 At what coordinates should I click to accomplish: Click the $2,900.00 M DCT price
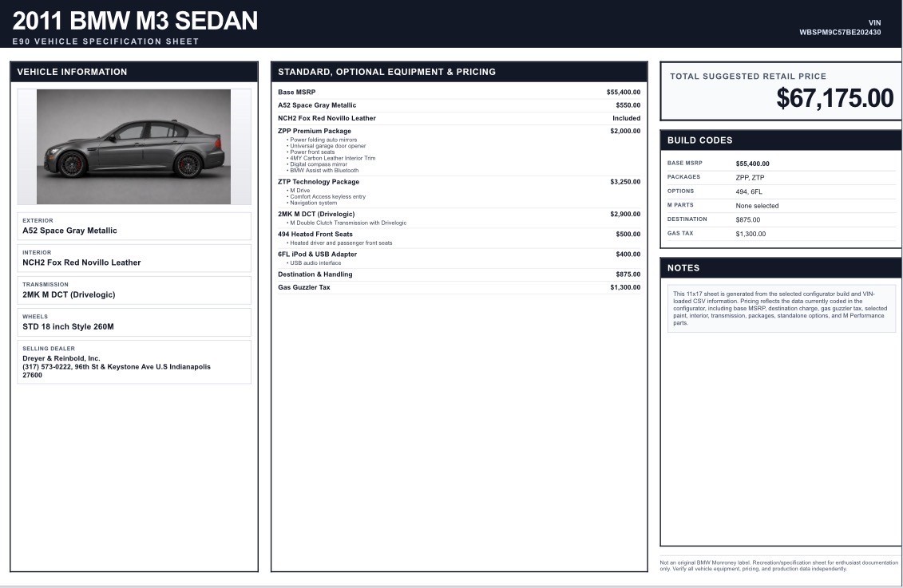[x=625, y=214]
